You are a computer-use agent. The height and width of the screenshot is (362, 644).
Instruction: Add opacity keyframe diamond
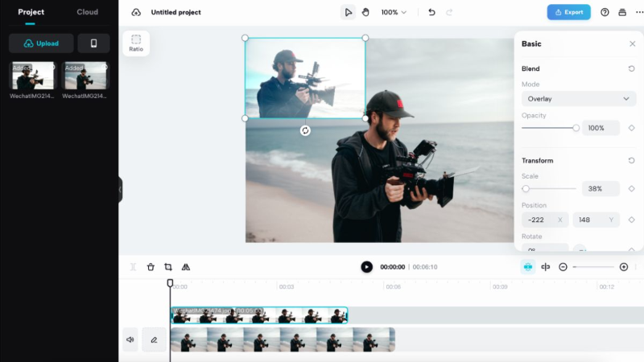pyautogui.click(x=631, y=128)
